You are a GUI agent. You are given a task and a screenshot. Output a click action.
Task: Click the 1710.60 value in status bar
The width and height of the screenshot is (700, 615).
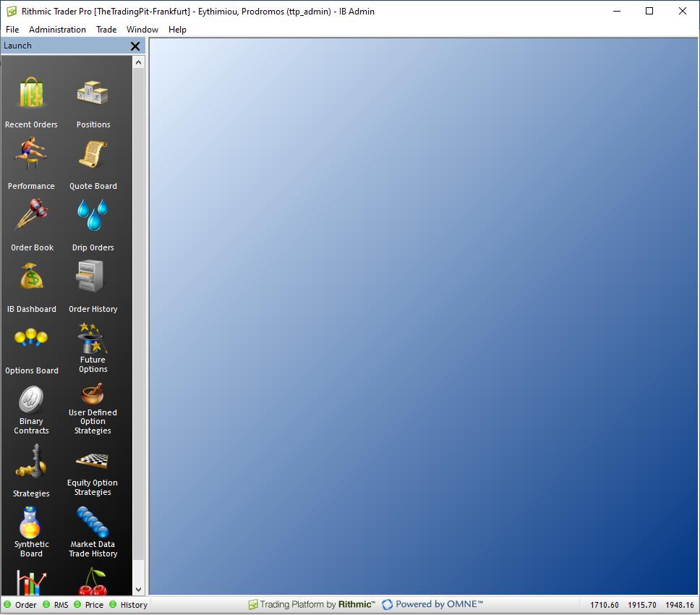pyautogui.click(x=605, y=605)
